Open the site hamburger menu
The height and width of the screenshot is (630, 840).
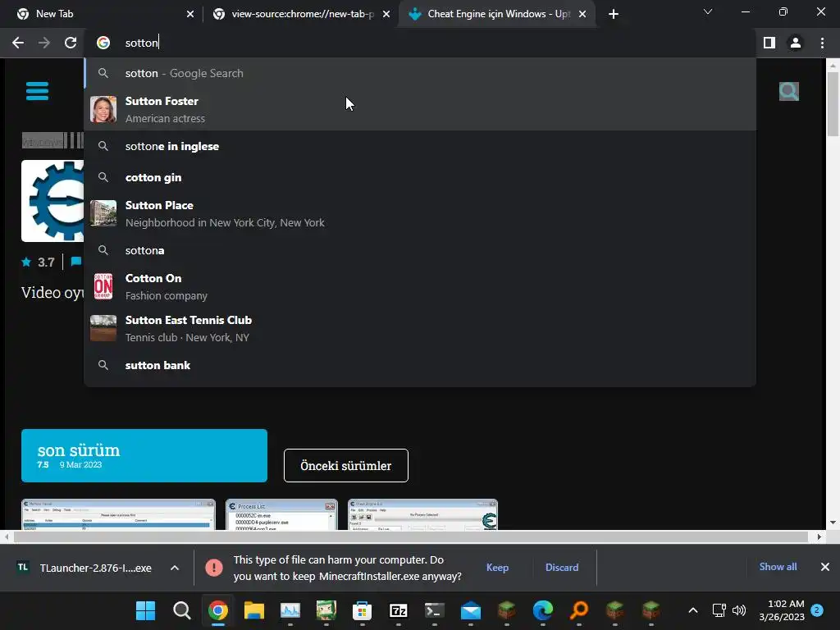tap(37, 91)
